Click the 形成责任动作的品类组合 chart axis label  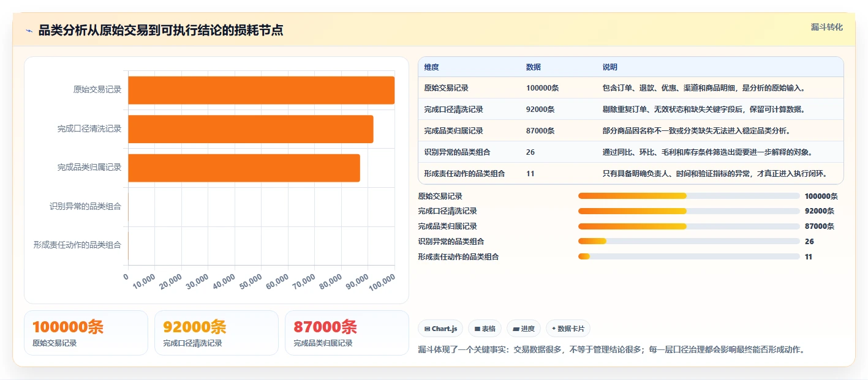click(x=77, y=245)
